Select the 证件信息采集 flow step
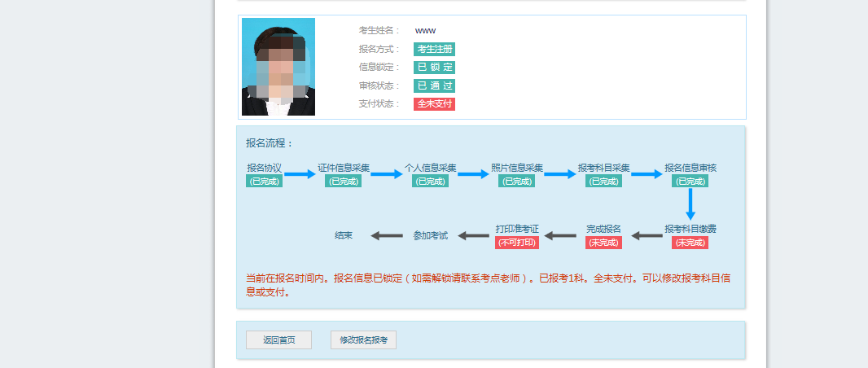 (343, 168)
